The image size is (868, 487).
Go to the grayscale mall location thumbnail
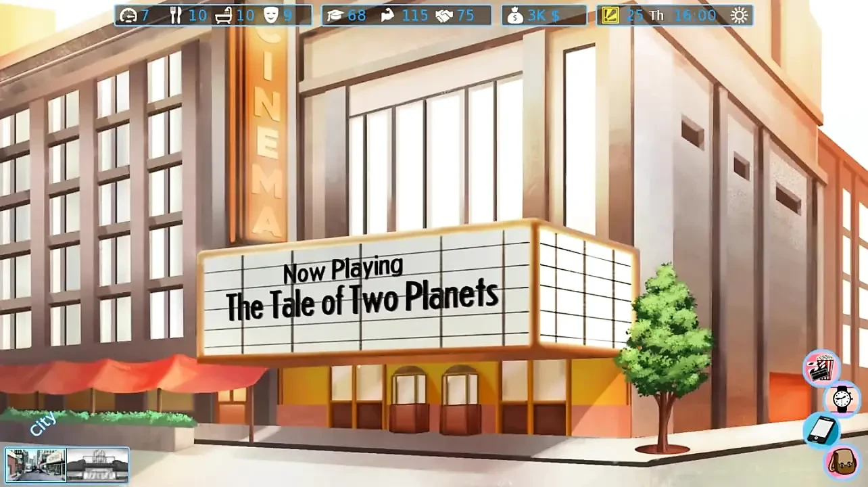(x=97, y=465)
